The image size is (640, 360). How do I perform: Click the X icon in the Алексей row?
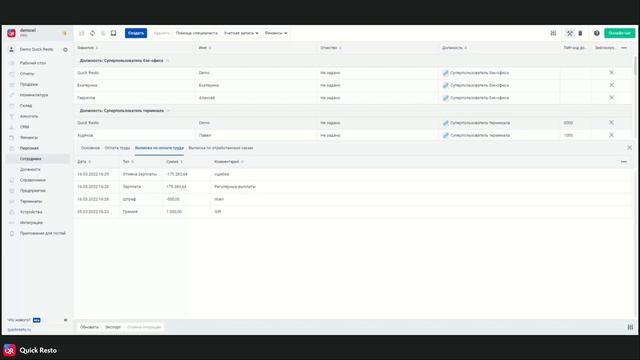click(x=611, y=98)
